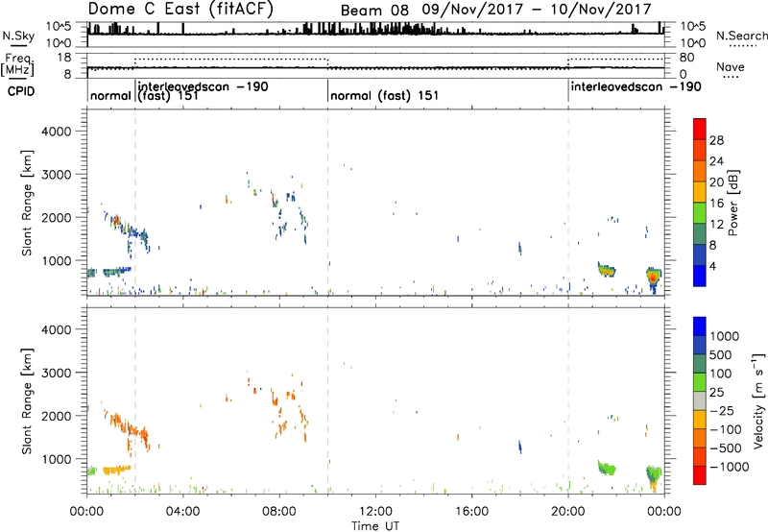Viewport: 768px width, 532px height.
Task: Click the yellow −100 to −25 Velocity segment
Action: tap(700, 420)
